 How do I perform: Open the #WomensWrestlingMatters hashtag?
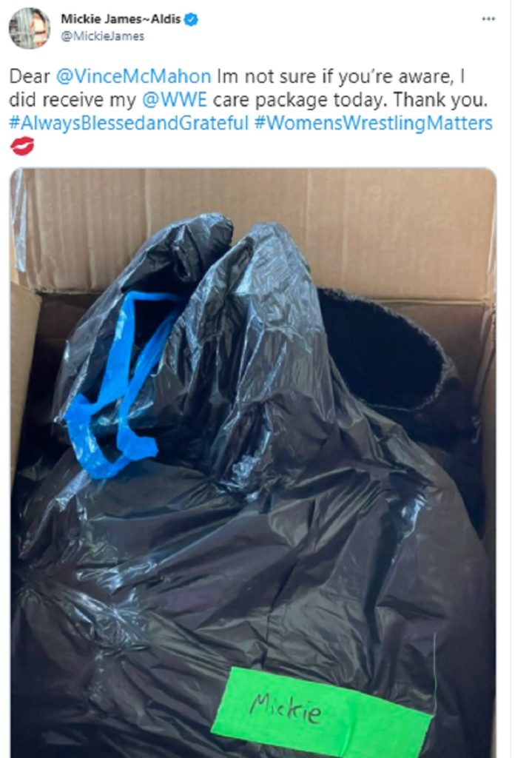point(373,124)
